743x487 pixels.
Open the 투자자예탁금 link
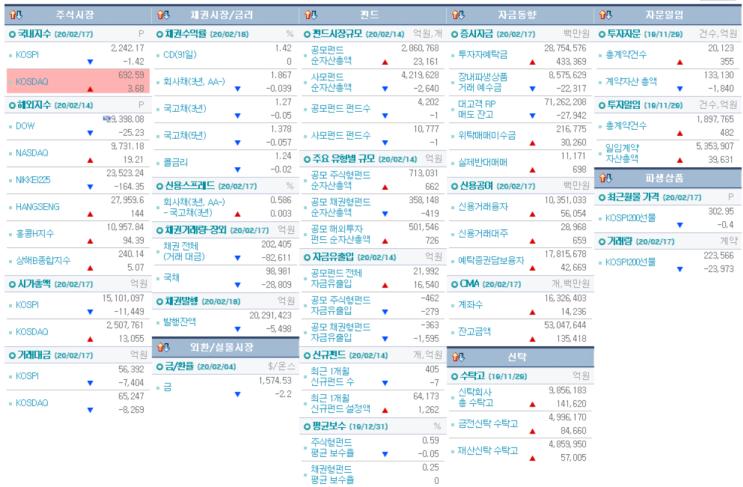coord(482,55)
